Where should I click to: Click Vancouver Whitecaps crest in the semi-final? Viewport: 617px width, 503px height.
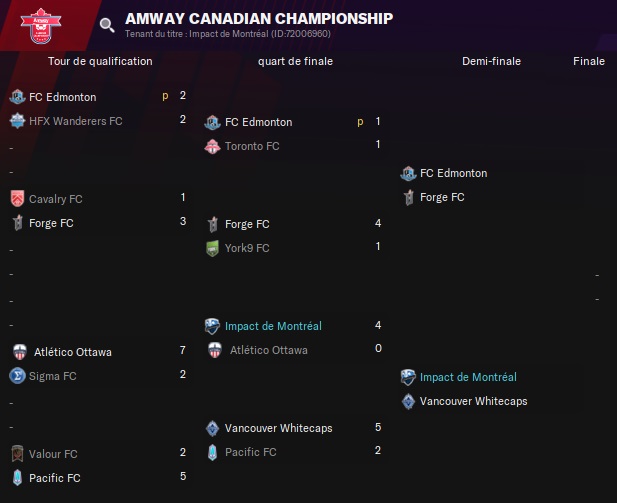point(408,401)
